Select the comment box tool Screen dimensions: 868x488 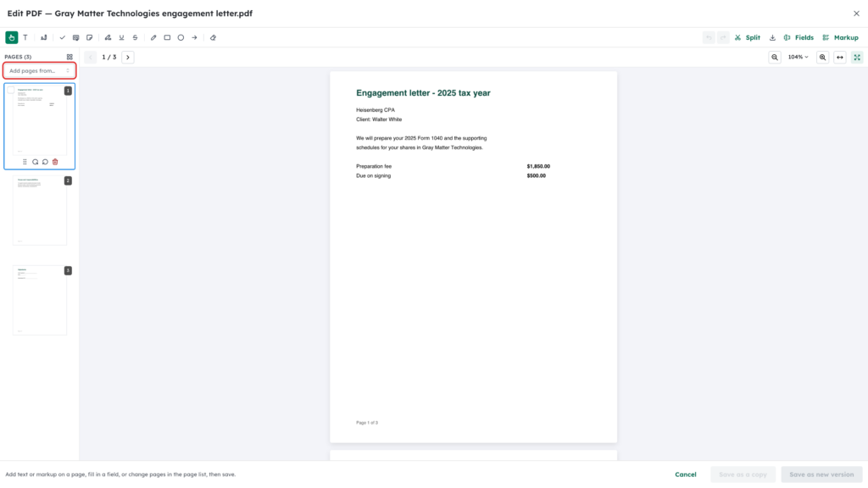click(75, 37)
